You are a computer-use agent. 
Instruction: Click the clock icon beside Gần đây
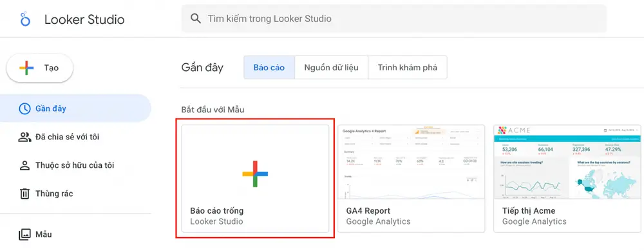24,108
